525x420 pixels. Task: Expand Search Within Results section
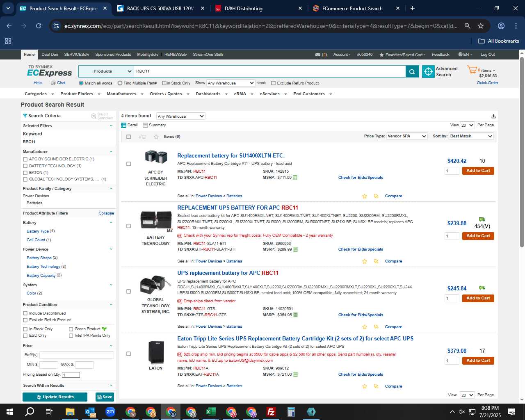(111, 386)
